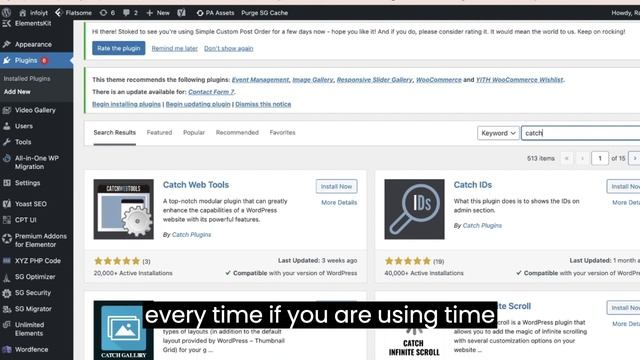Image resolution: width=640 pixels, height=360 pixels.
Task: Go to Installed Plugins submenu
Action: click(x=27, y=78)
